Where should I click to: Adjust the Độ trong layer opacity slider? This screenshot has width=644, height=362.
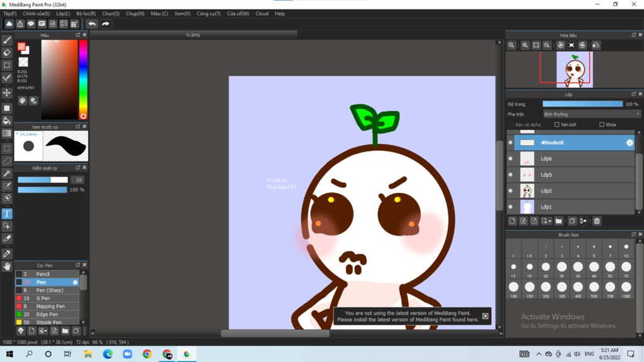tap(582, 104)
